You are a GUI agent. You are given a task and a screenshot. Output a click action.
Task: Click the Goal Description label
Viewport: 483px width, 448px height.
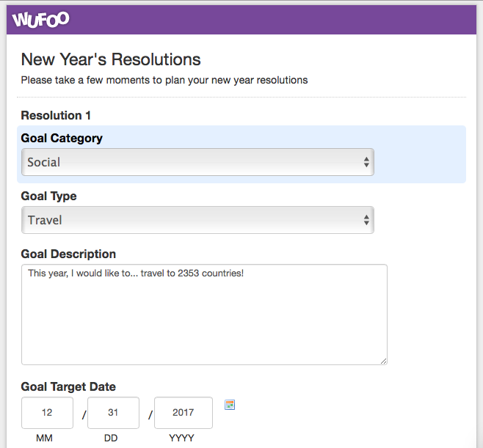click(x=68, y=254)
